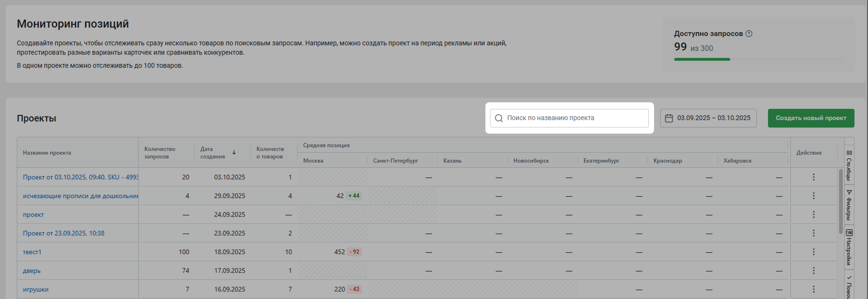The height and width of the screenshot is (299, 868).
Task: Open actions menu for Проект от 03.10.2025 row
Action: pos(813,177)
